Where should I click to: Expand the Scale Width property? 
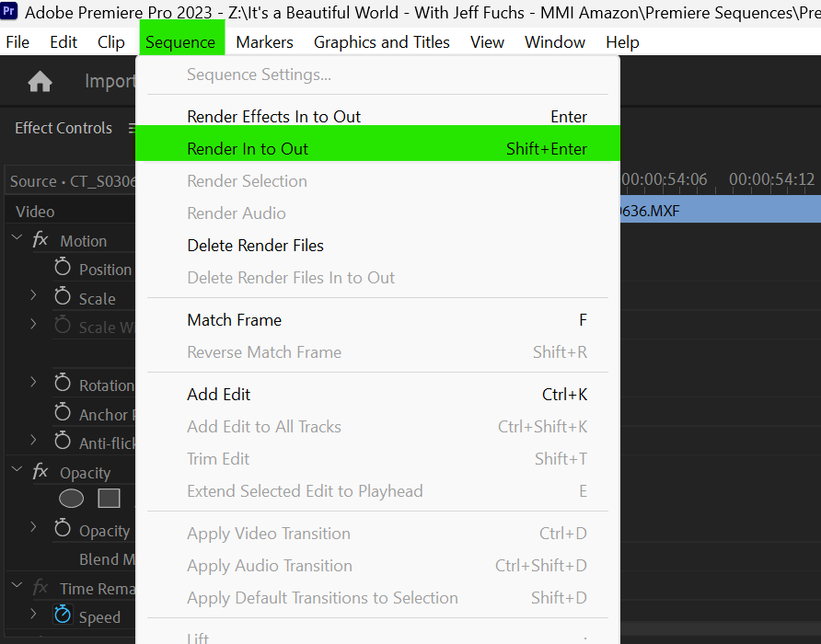pyautogui.click(x=33, y=324)
